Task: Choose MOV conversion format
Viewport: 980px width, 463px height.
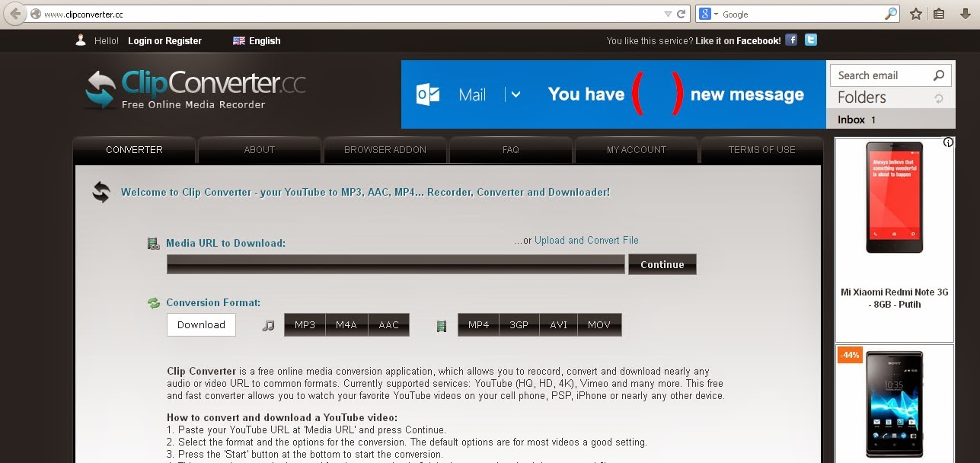Action: pyautogui.click(x=599, y=324)
